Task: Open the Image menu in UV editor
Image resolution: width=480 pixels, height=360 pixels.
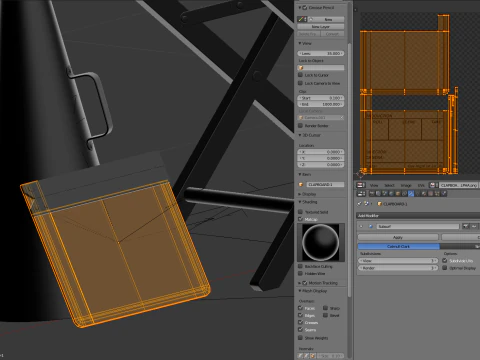Action: [406, 185]
